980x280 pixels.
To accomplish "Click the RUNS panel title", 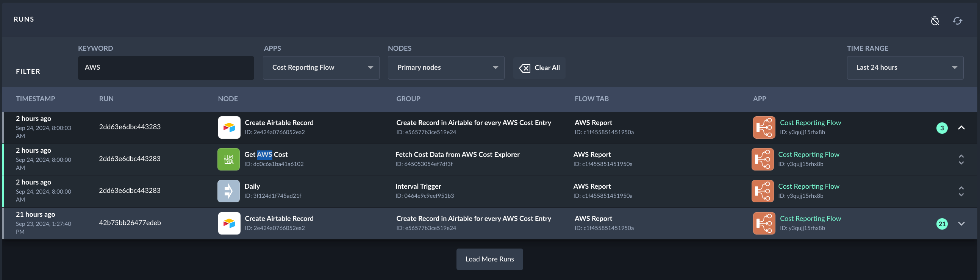I will point(23,19).
